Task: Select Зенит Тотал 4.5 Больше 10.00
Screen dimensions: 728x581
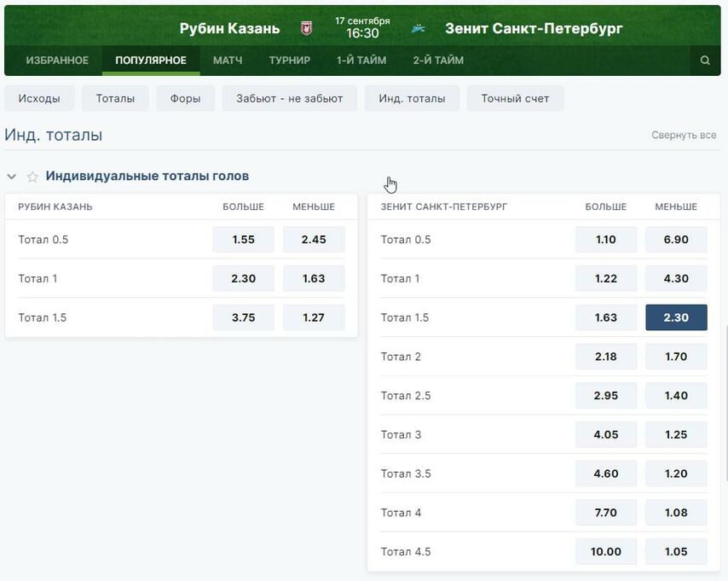Action: click(x=606, y=552)
